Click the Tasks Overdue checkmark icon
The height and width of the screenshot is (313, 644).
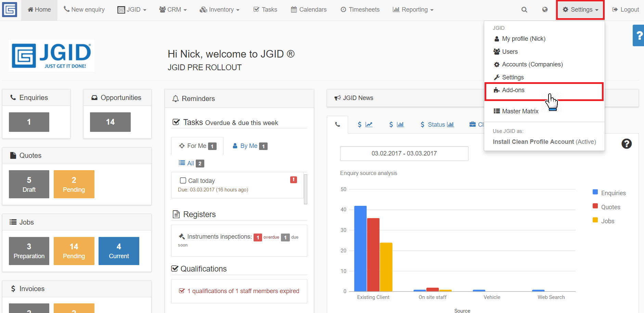pyautogui.click(x=176, y=122)
